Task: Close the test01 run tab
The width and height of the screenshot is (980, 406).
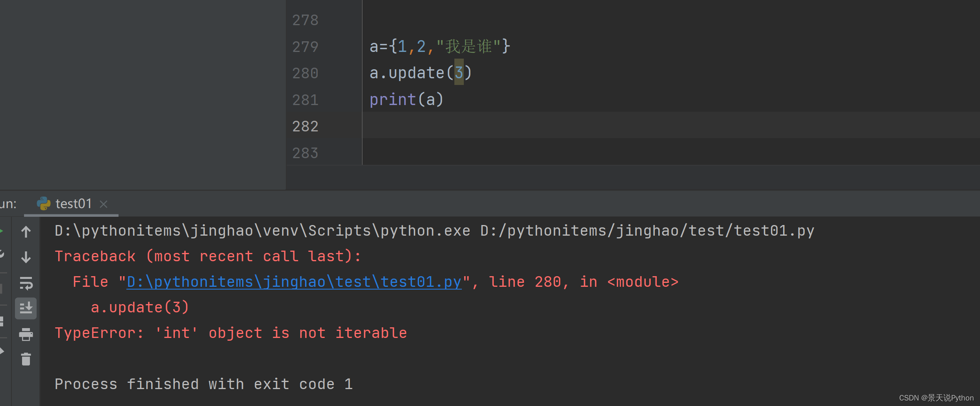Action: pyautogui.click(x=104, y=204)
